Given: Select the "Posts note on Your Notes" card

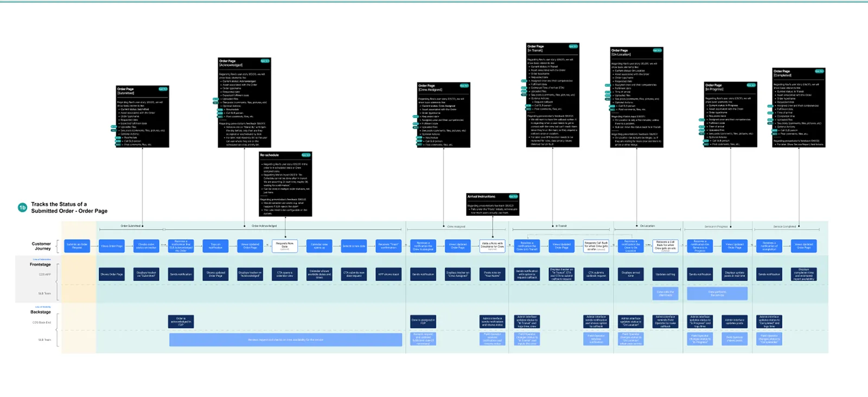Looking at the screenshot, I should (493, 274).
